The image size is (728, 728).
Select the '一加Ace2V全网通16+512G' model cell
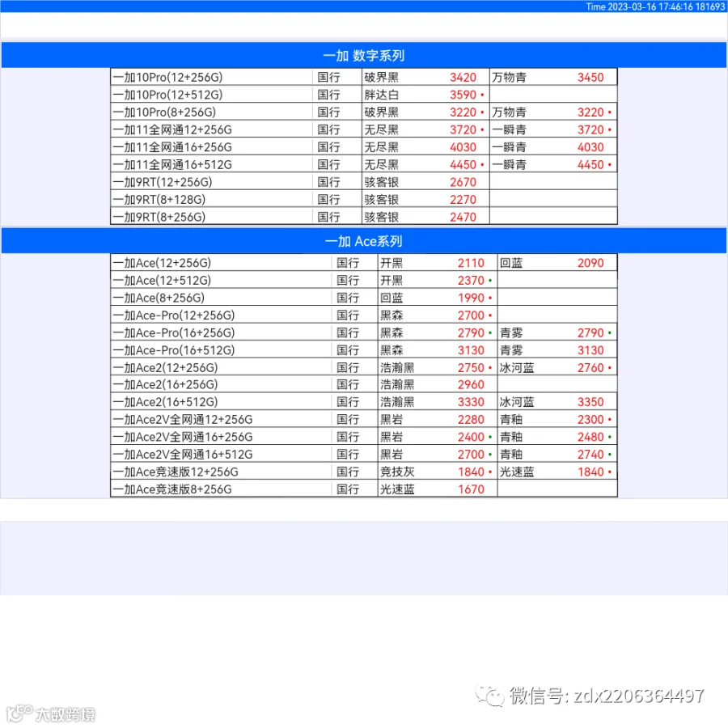click(x=222, y=455)
